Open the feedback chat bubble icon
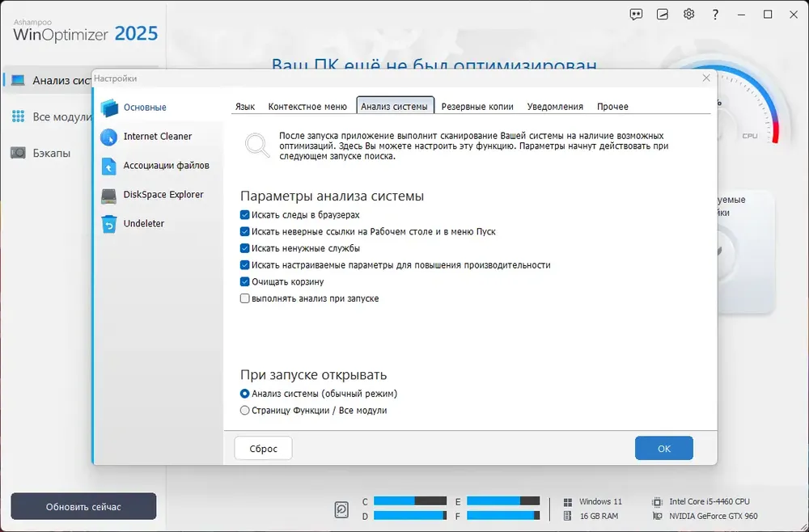 point(636,15)
